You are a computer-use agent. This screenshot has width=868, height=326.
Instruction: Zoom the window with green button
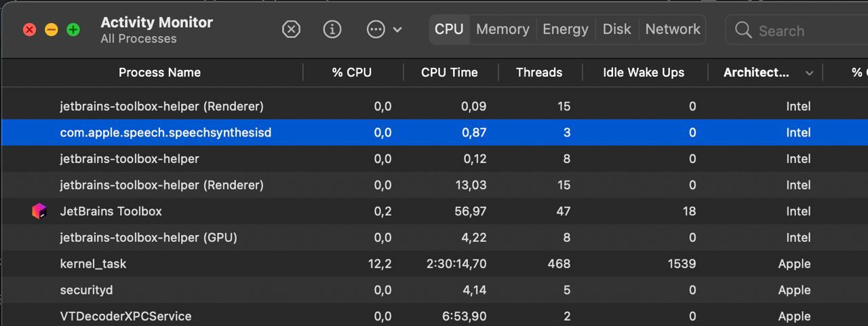[73, 30]
